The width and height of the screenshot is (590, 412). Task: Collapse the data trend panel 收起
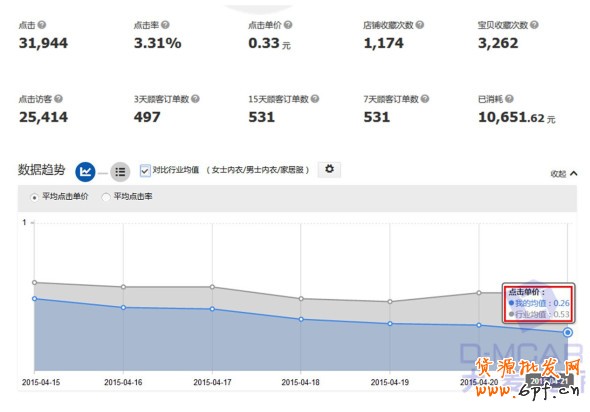point(564,173)
